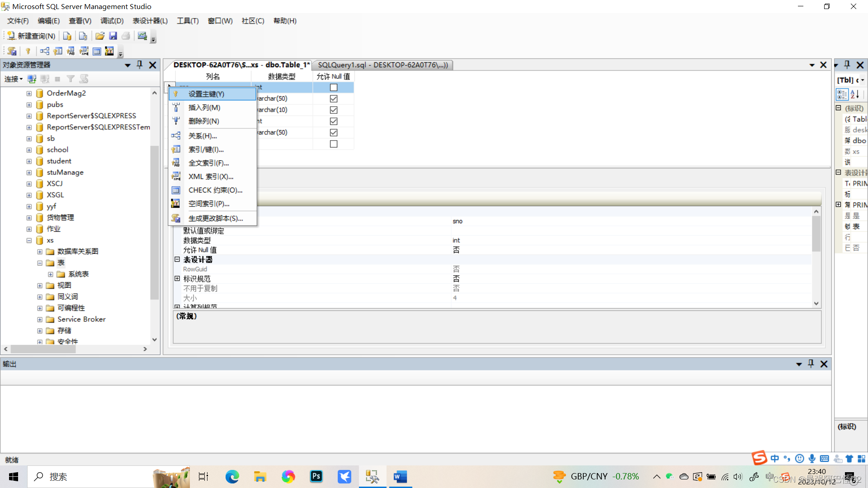The height and width of the screenshot is (488, 868).
Task: Click Categorized view icon in Properties panel
Action: click(842, 94)
